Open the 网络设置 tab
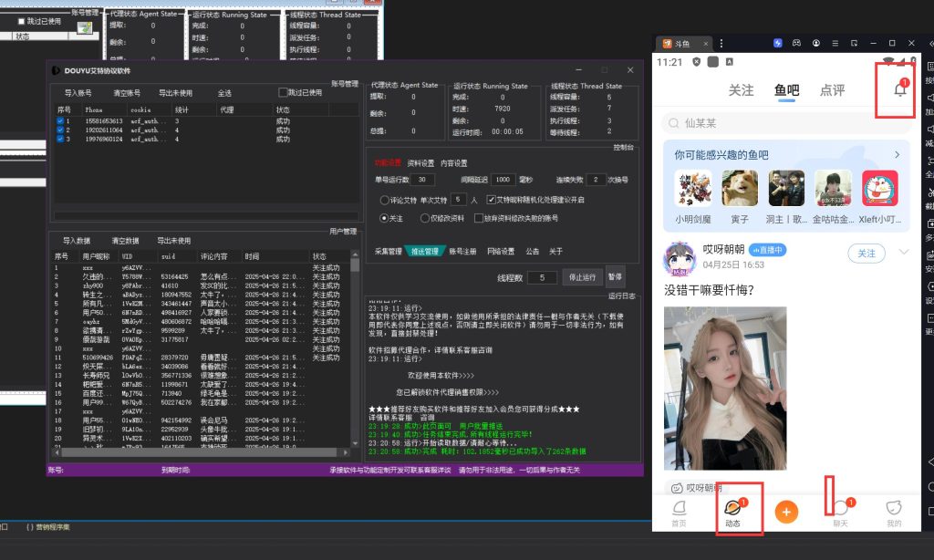This screenshot has width=934, height=560. tap(501, 251)
